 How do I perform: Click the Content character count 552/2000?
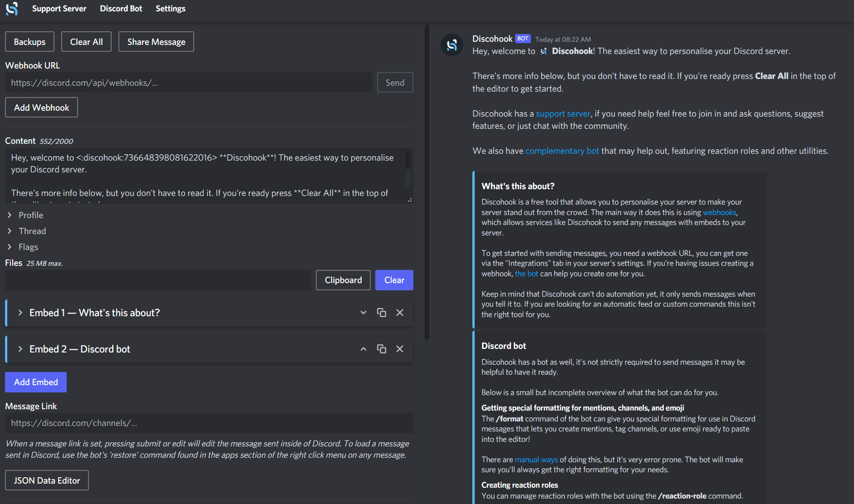click(56, 141)
